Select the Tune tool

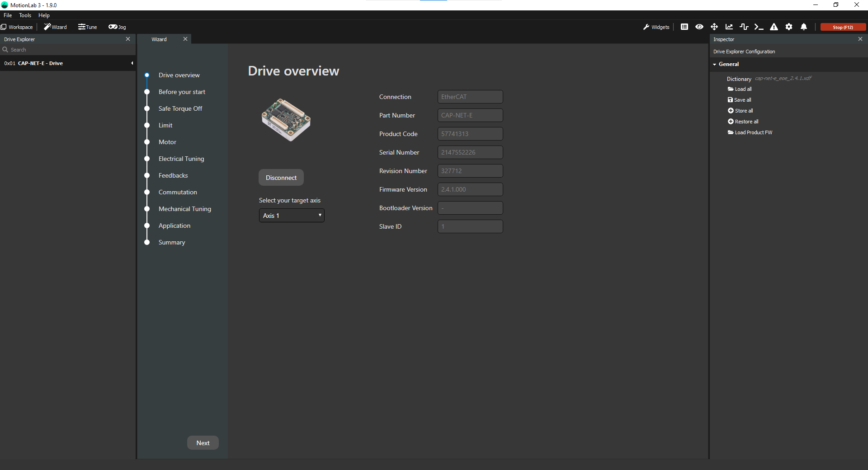click(x=87, y=27)
